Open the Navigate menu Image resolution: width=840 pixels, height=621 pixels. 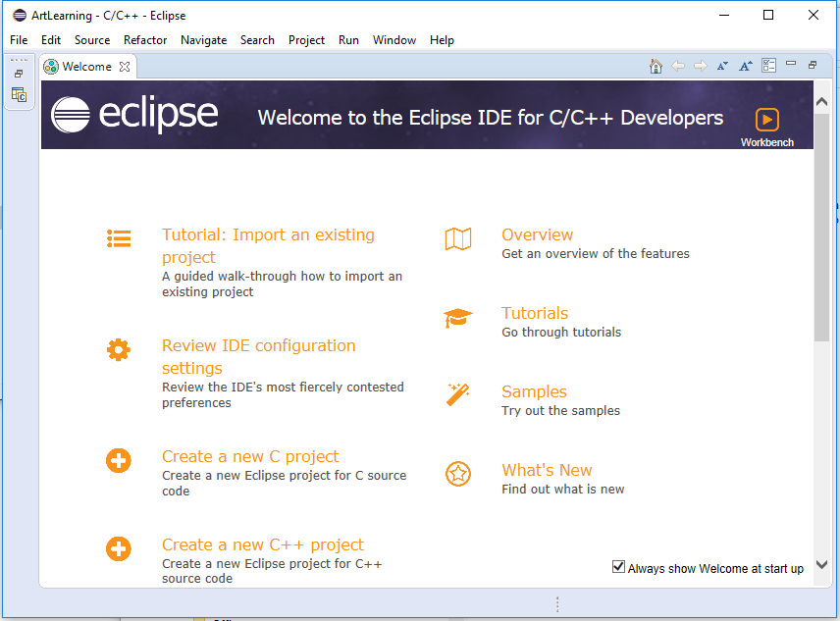[x=203, y=40]
